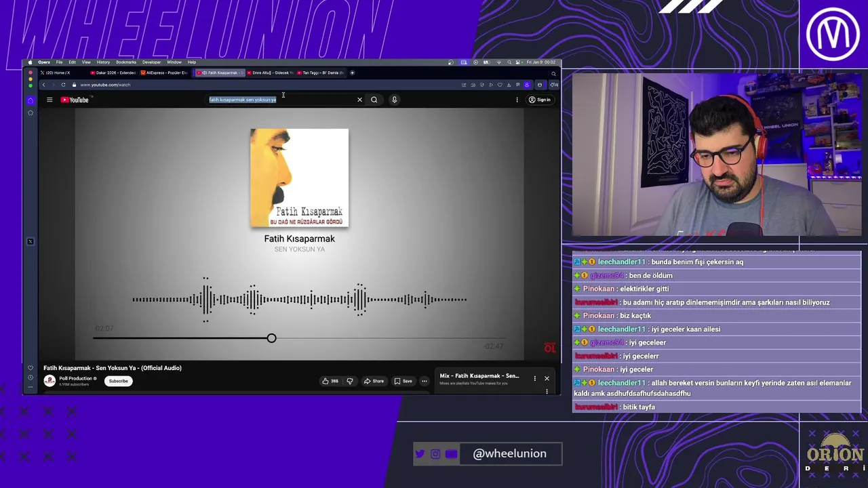868x488 pixels.
Task: Click the address bar lock icon
Action: (74, 85)
